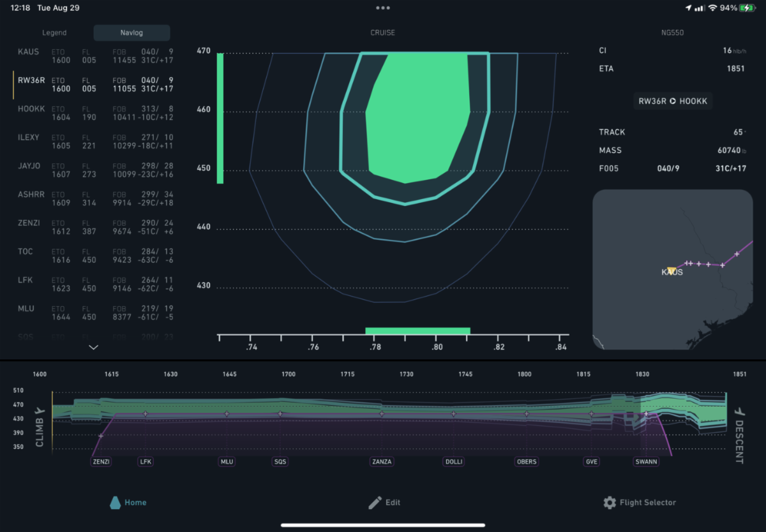Screen dimensions: 766x532
Task: Switch to the Legend tab
Action: 54,33
